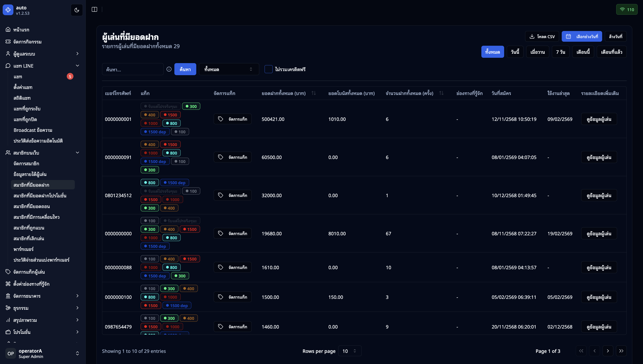
Task: Enable exclude free credit checkbox
Action: point(268,69)
